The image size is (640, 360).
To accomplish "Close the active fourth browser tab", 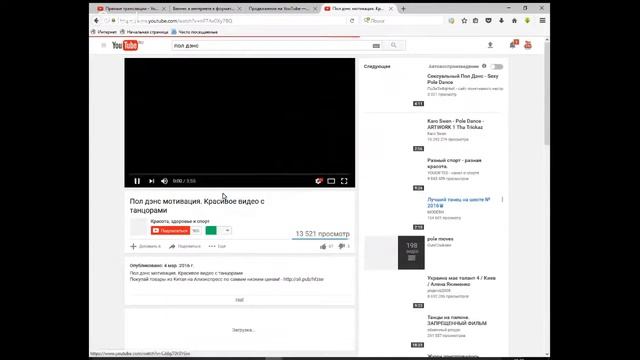I will pos(391,9).
